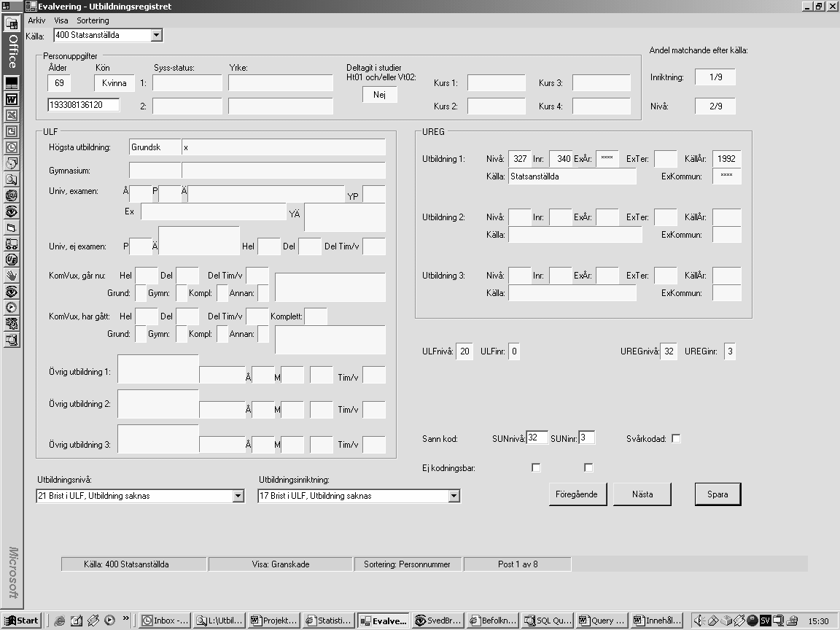Screen dimensions: 840x630
Task: Click the folder icon in the Office bar
Action: pyautogui.click(x=11, y=227)
